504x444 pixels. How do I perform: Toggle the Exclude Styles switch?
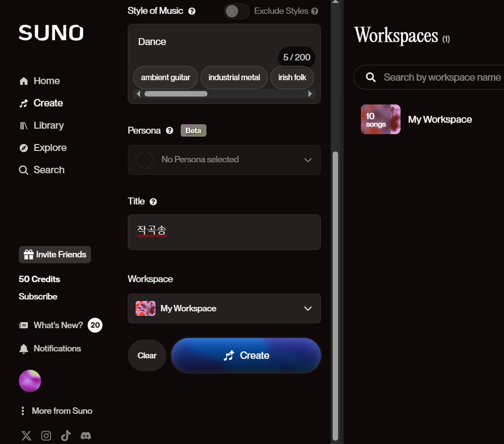[x=236, y=11]
